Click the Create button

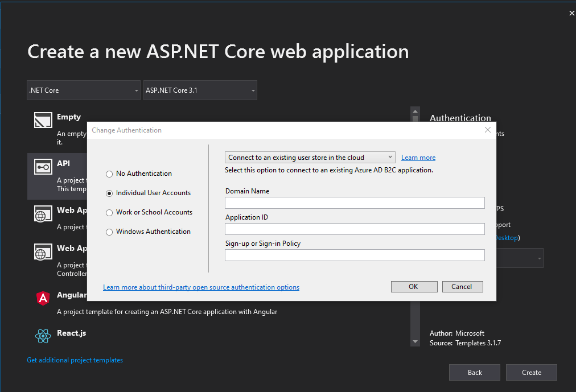(x=532, y=373)
